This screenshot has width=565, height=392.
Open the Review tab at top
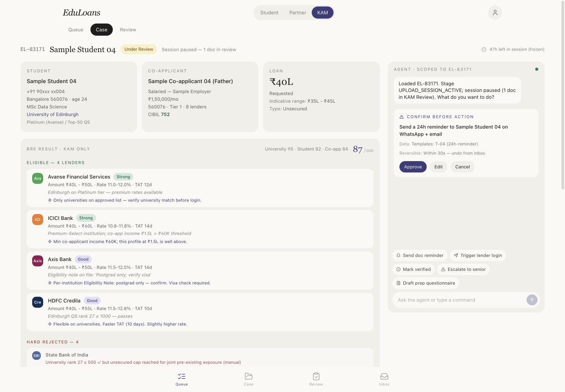tap(128, 30)
